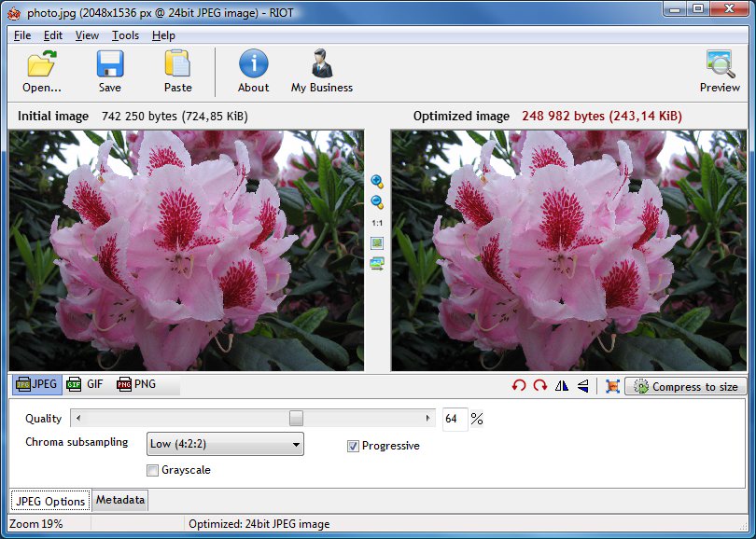Click Quality slider right arrow
This screenshot has width=756, height=539.
point(427,418)
